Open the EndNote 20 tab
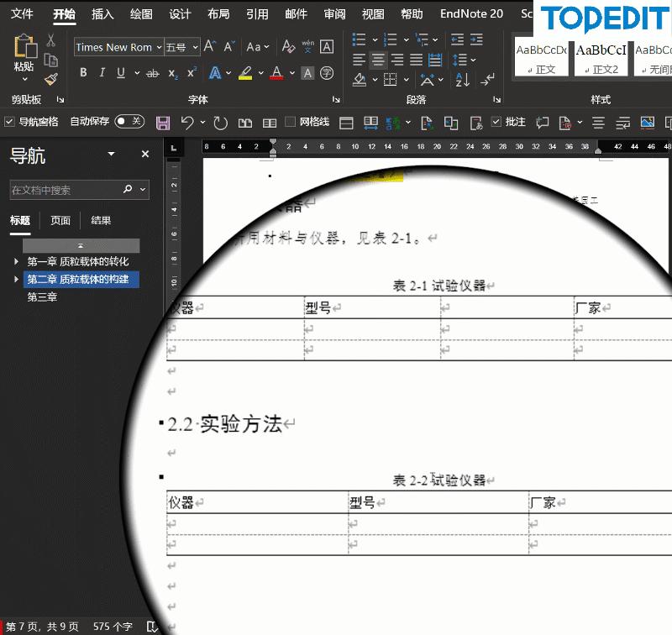Screen dimensions: 672x635 pyautogui.click(x=471, y=13)
